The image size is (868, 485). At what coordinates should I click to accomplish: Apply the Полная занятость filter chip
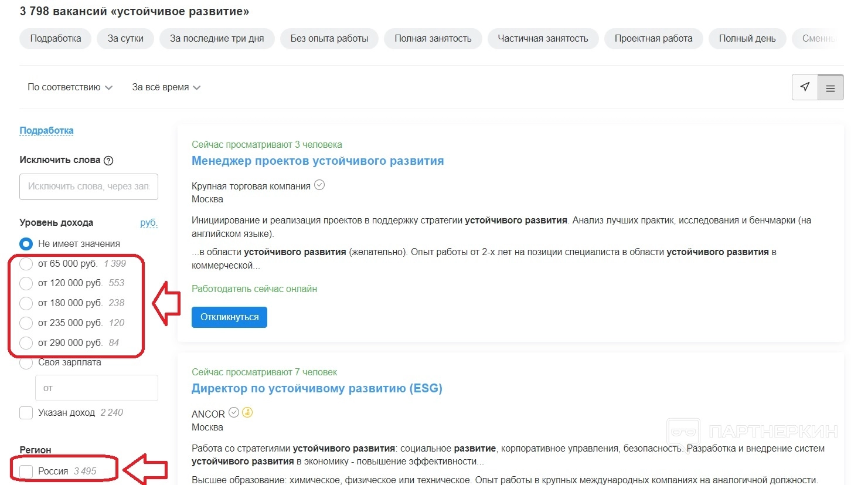tap(433, 39)
